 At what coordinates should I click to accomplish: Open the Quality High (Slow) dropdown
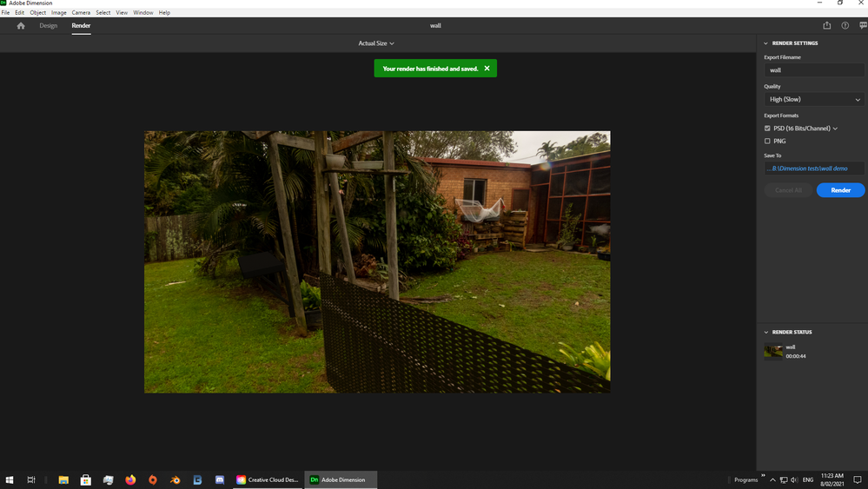(x=814, y=100)
